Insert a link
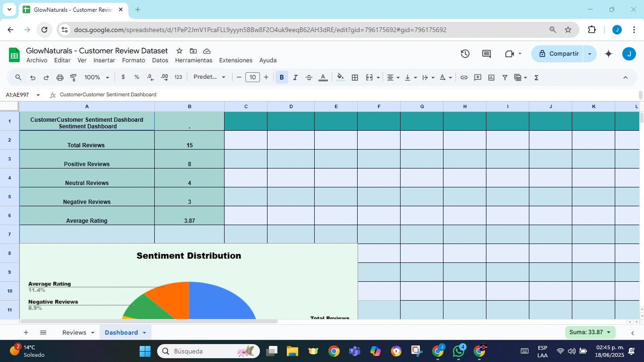The width and height of the screenshot is (644, 362). [x=464, y=77]
